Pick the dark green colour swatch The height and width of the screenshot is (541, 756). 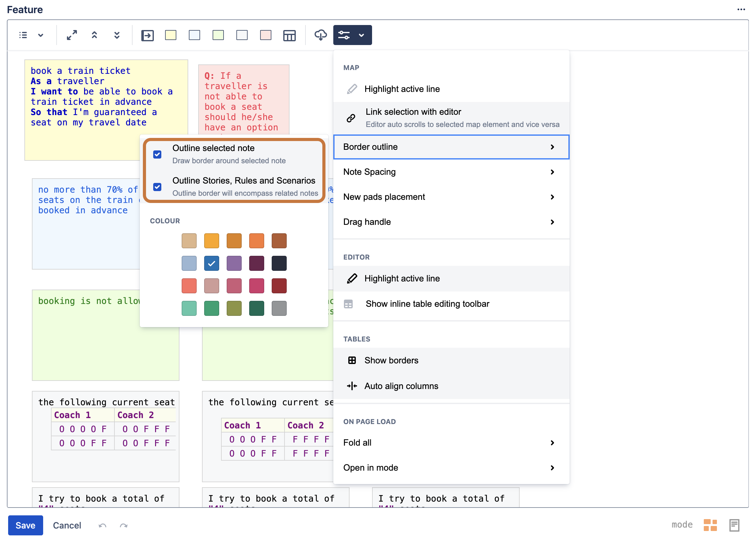(256, 308)
